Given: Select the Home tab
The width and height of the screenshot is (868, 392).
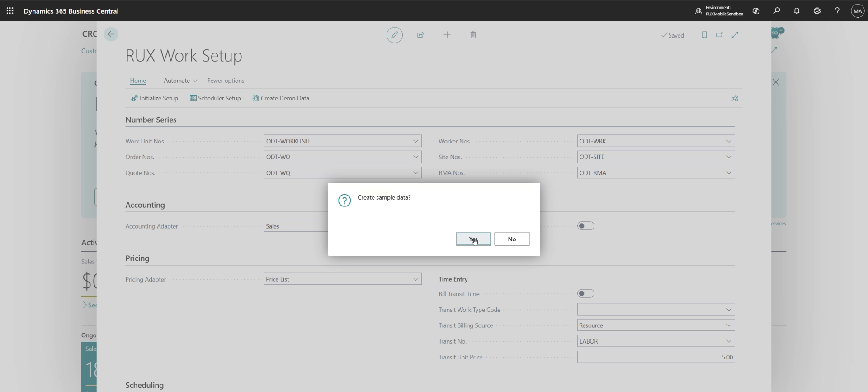Looking at the screenshot, I should tap(138, 81).
